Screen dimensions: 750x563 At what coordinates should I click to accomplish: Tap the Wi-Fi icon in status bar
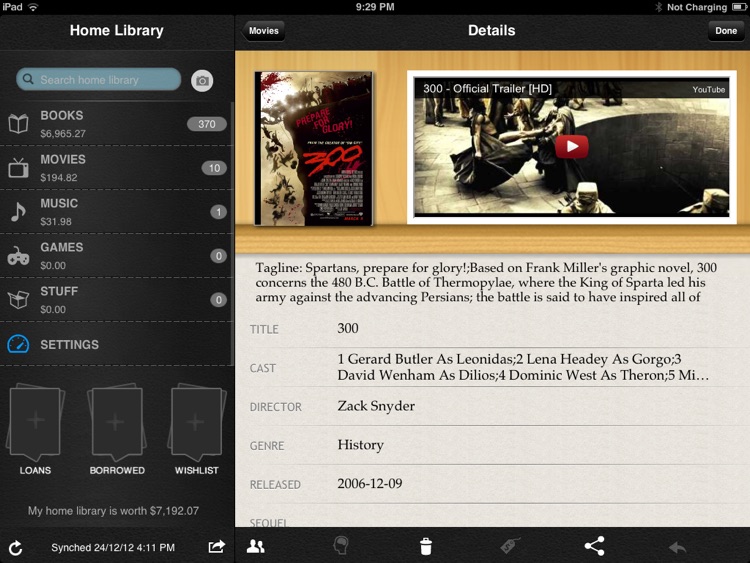coord(33,7)
